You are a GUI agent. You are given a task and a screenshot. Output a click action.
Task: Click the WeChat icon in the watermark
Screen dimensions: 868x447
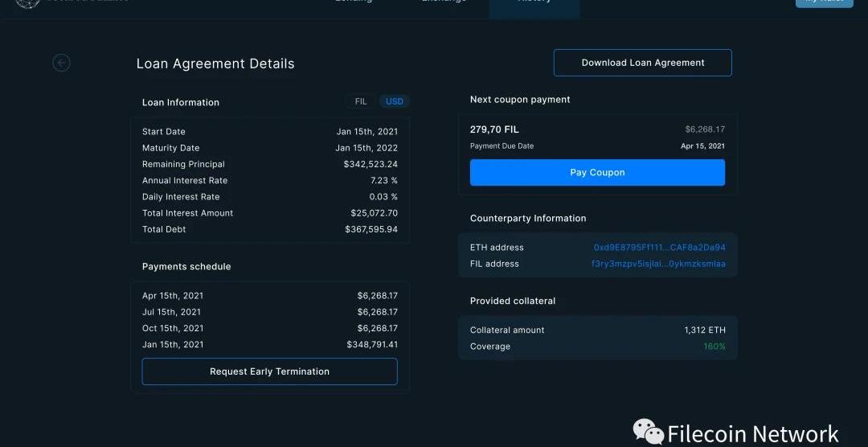click(649, 432)
